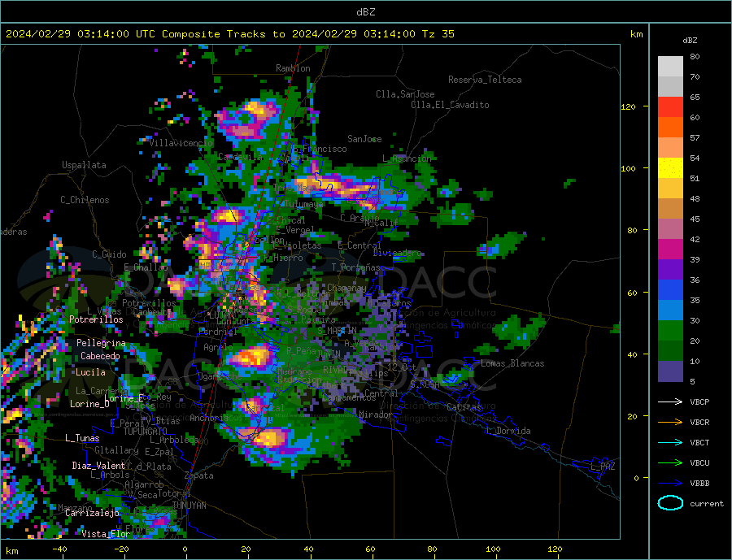
Task: Select the dark blue-gray 10 dBZ swatch
Action: pyautogui.click(x=670, y=371)
